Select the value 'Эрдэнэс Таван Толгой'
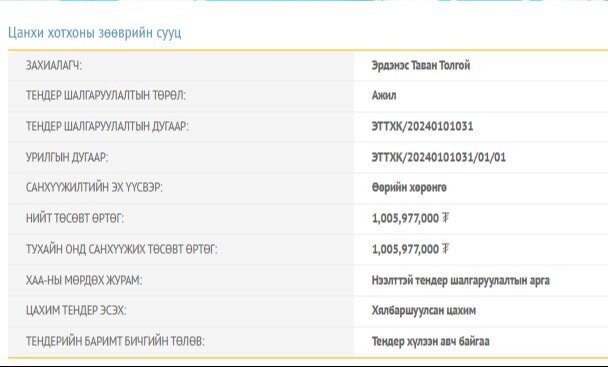Viewport: 608px width, 367px height. pos(421,65)
